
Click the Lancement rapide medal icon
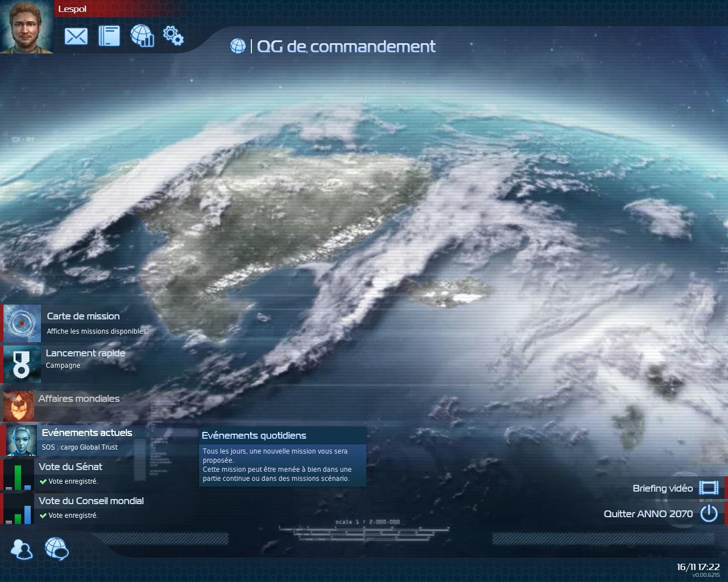coord(22,364)
